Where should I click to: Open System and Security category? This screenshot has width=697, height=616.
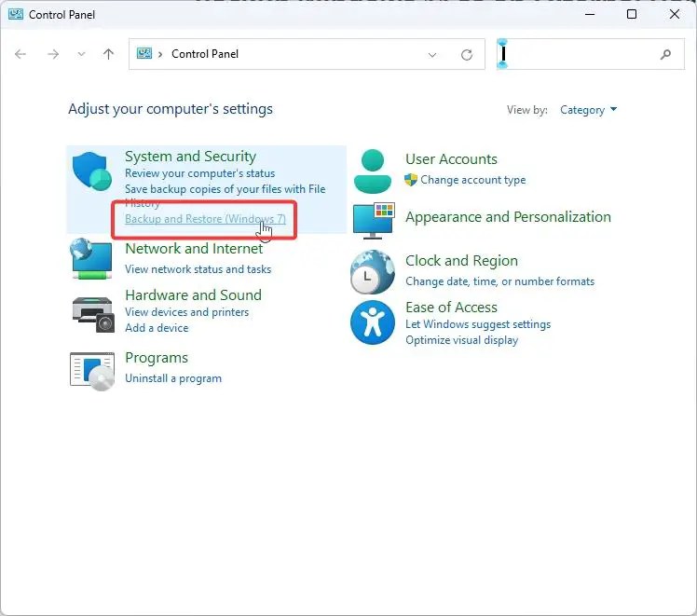click(190, 157)
